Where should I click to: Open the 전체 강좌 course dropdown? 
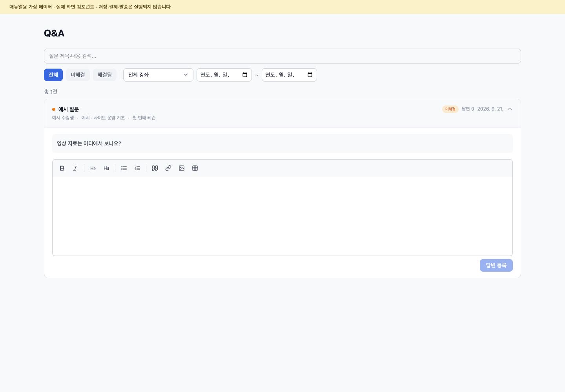[158, 75]
